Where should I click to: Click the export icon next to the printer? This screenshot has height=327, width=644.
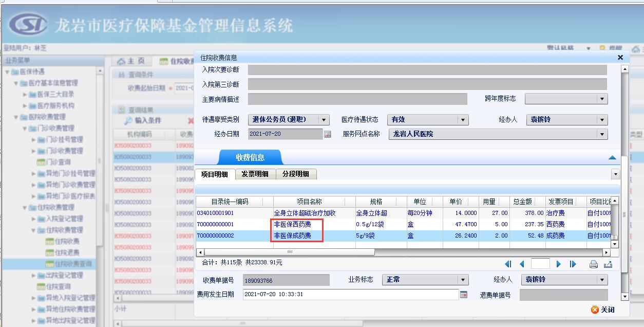[608, 264]
